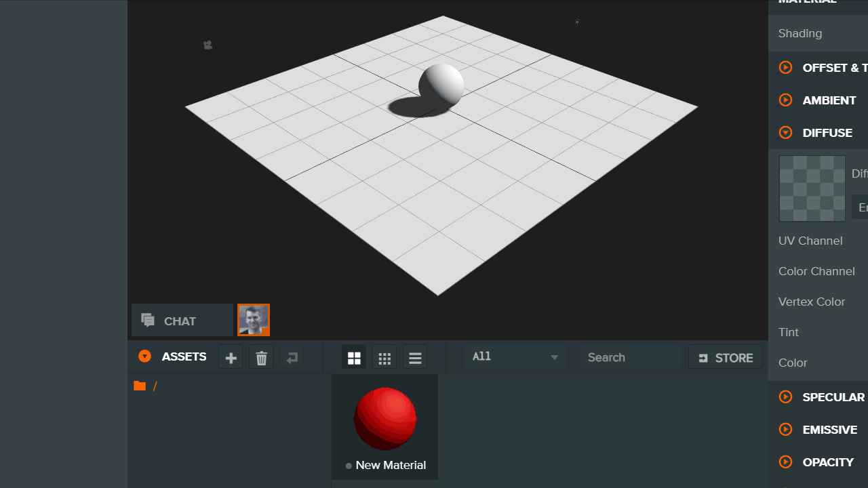Switch assets to list view
This screenshot has height=488, width=868.
[x=415, y=358]
